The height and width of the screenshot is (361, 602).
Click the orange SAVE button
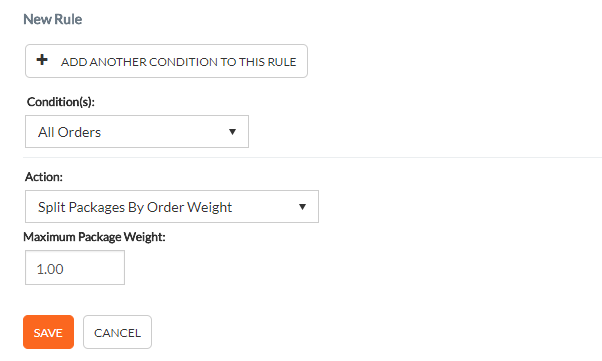click(x=48, y=332)
